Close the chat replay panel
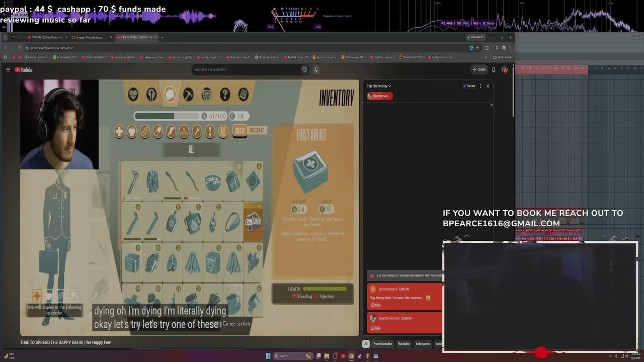Screen dimensions: 644x362 pyautogui.click(x=488, y=86)
